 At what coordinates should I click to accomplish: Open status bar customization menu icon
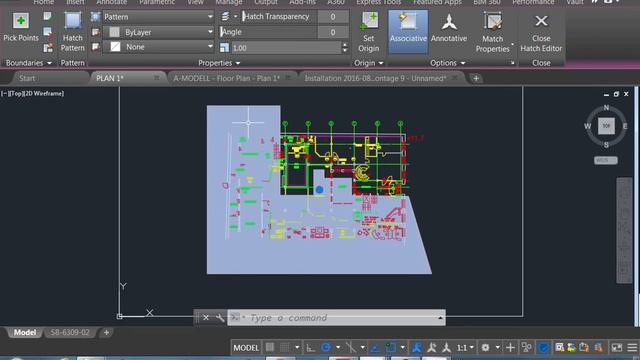click(632, 348)
